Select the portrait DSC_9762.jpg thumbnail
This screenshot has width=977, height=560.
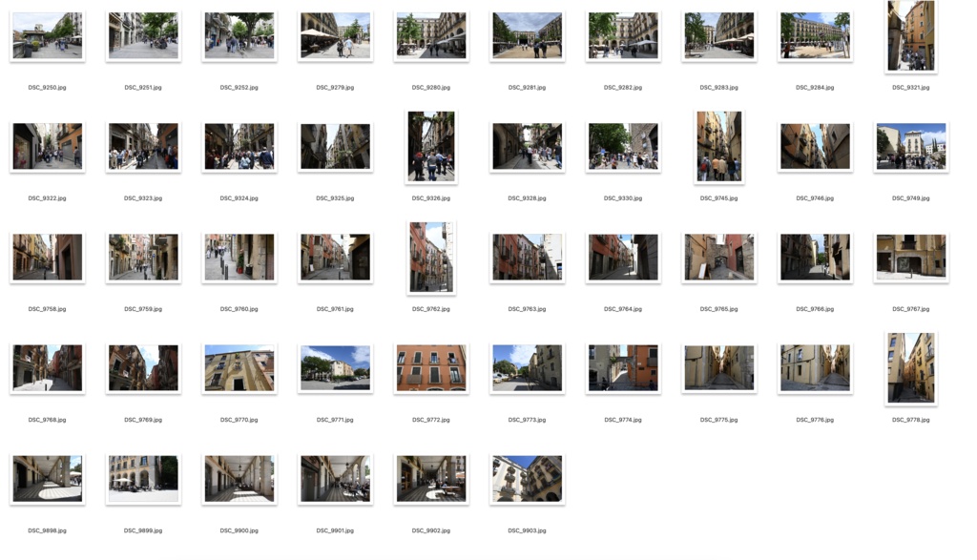[431, 258]
